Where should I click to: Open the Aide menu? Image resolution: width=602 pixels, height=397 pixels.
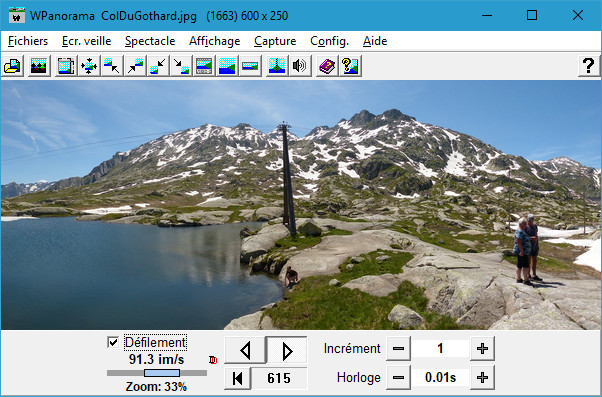(x=375, y=41)
